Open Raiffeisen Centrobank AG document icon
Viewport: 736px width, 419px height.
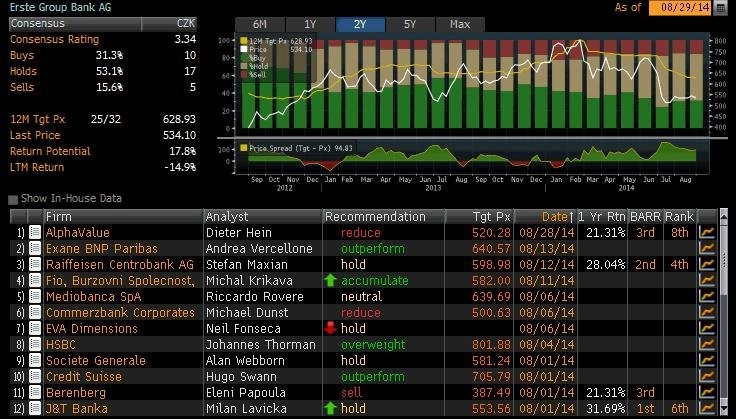point(35,264)
